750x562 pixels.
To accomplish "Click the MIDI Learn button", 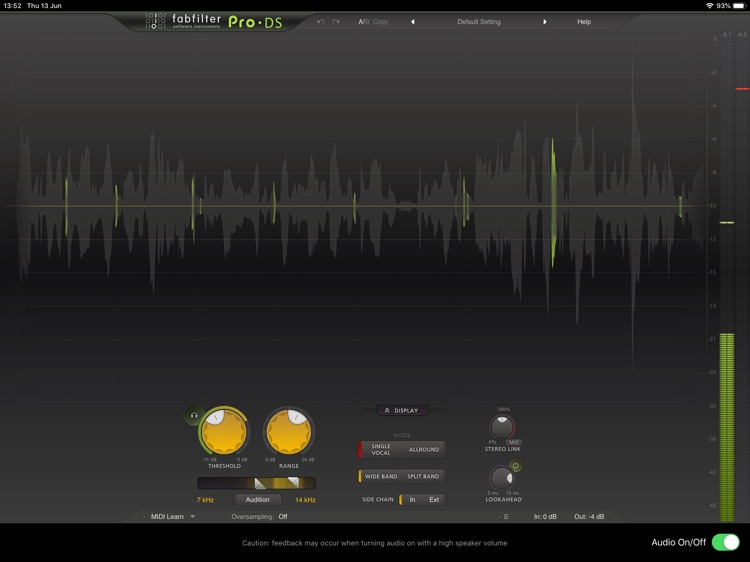I will click(x=167, y=517).
